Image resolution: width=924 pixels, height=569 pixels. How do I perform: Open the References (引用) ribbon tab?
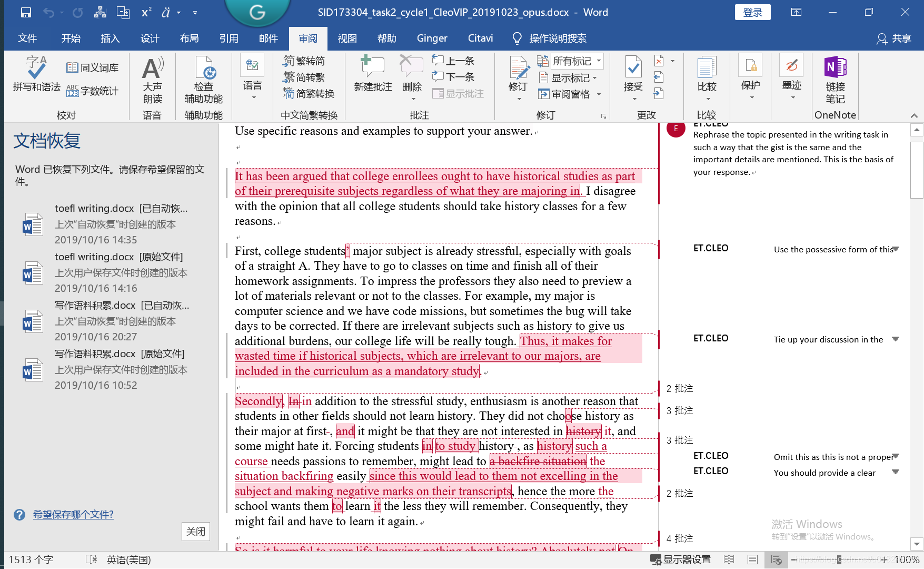(228, 38)
